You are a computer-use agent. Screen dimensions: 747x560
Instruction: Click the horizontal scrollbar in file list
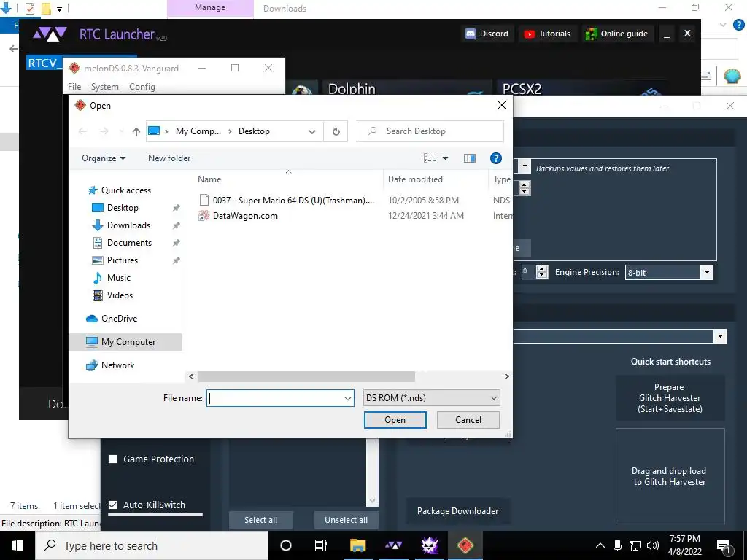(306, 377)
